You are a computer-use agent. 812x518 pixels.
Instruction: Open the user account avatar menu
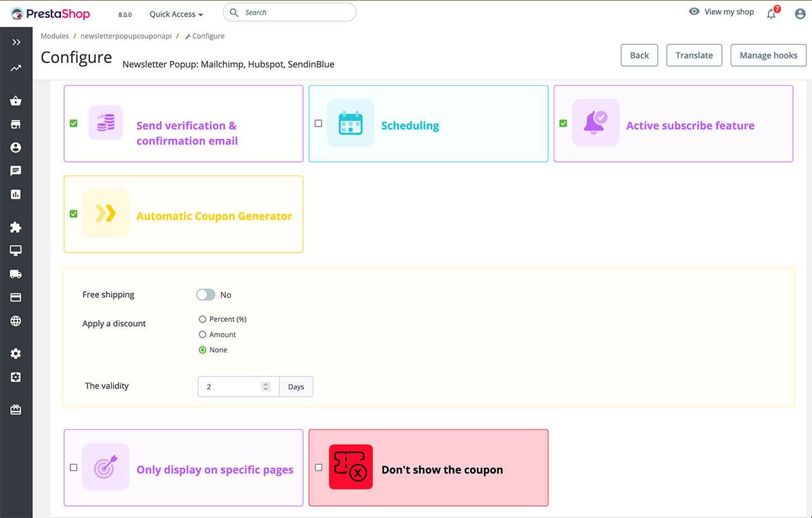coord(800,13)
